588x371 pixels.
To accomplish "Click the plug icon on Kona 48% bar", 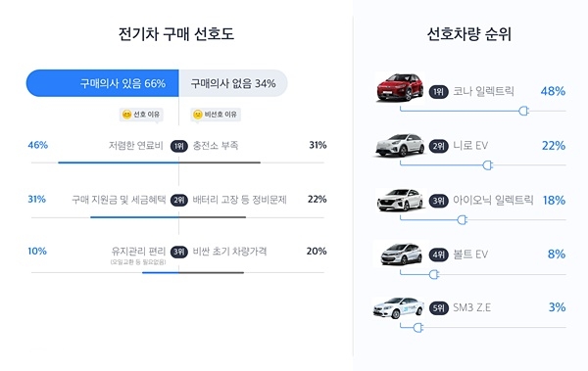I will [x=524, y=111].
